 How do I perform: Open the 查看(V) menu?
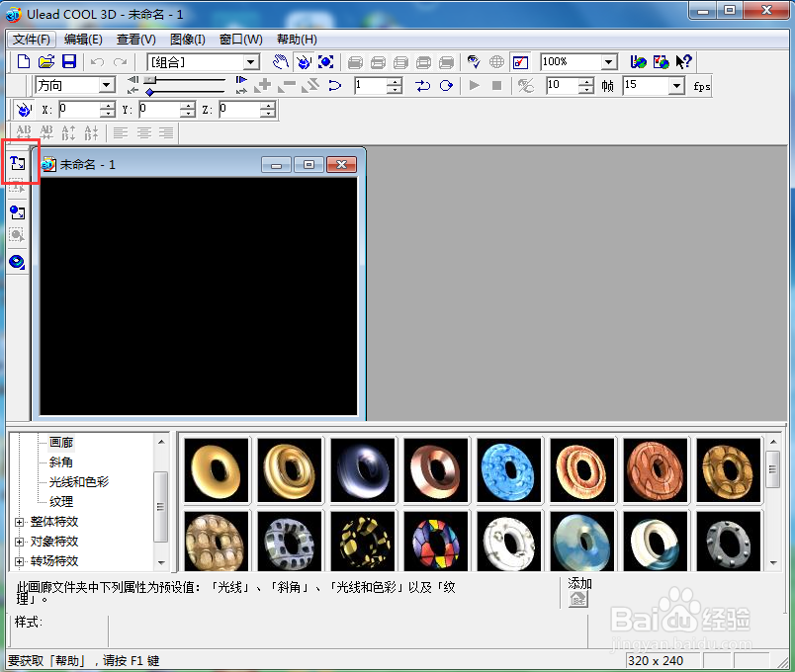click(135, 39)
